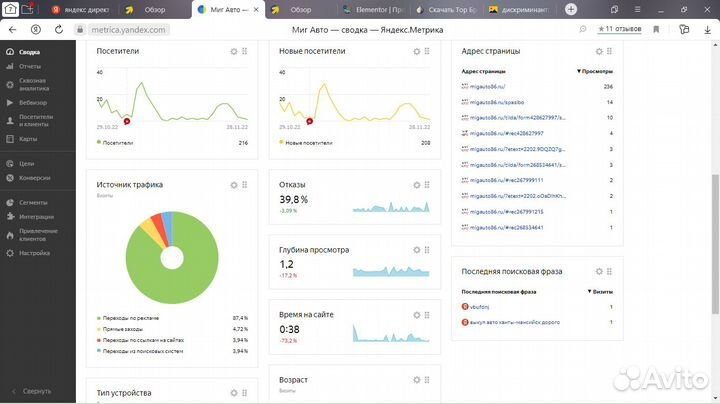Screen dimensions: 720x404
Task: Click drag handle of Время на сайте widget
Action: click(427, 315)
